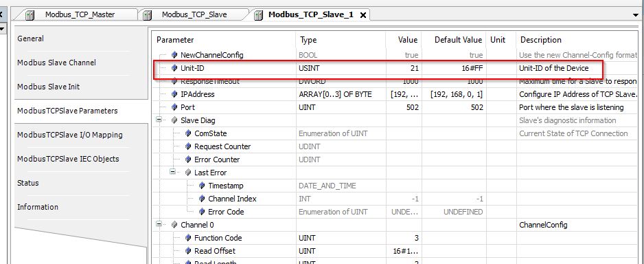
Task: Click the Channel 0 node icon
Action: pos(174,225)
